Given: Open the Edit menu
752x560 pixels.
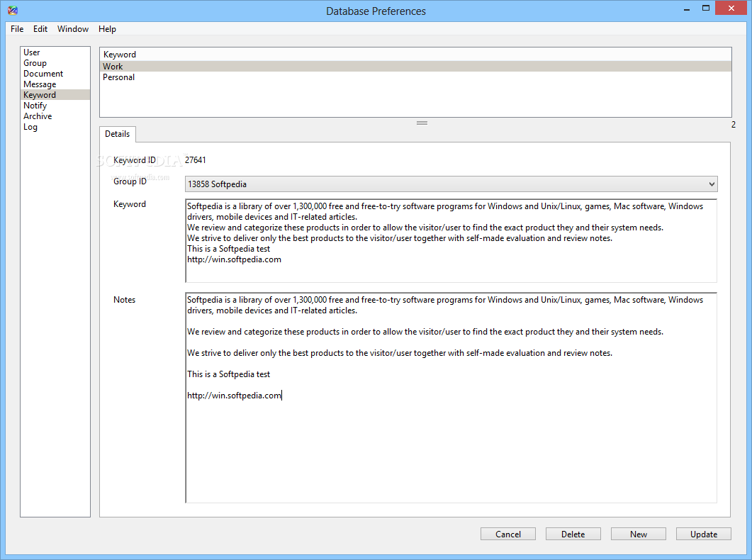Looking at the screenshot, I should coord(40,29).
